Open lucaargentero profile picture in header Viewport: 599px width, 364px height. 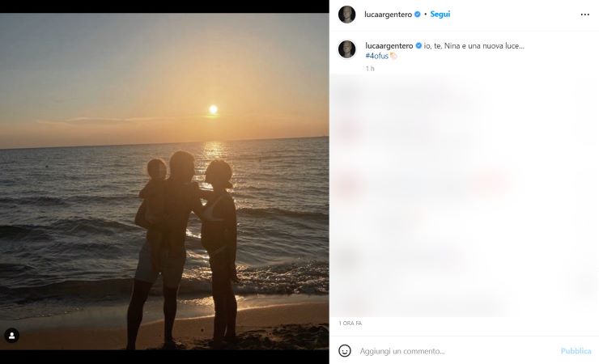pos(347,15)
